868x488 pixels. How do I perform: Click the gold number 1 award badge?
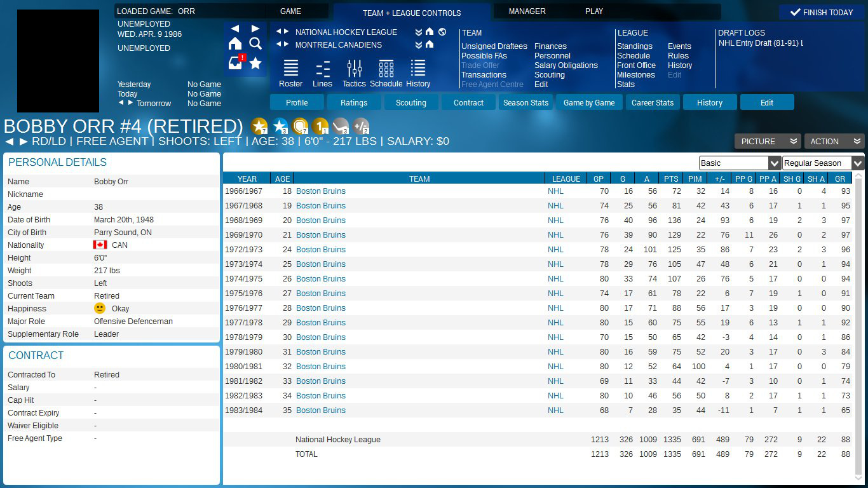click(x=320, y=126)
